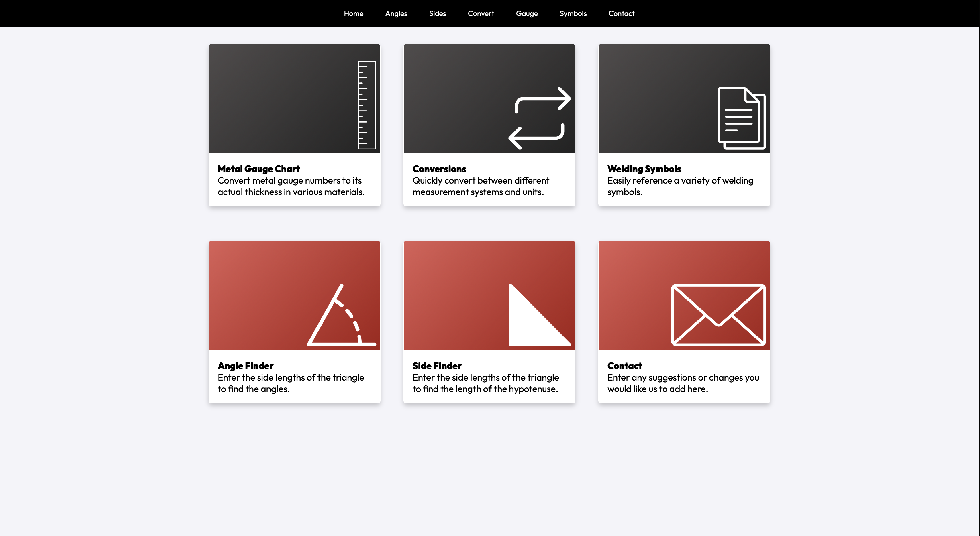Go to Angles in the navigation bar
The width and height of the screenshot is (980, 536).
point(396,13)
